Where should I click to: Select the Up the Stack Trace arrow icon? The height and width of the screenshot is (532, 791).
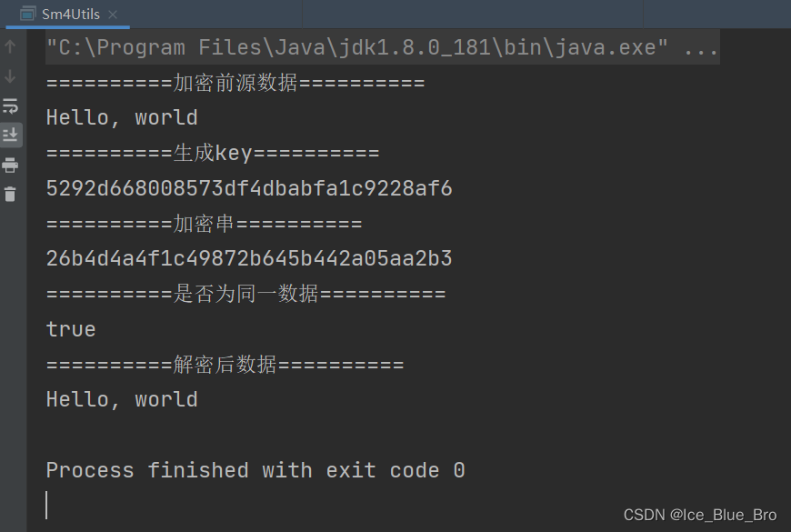coord(9,46)
